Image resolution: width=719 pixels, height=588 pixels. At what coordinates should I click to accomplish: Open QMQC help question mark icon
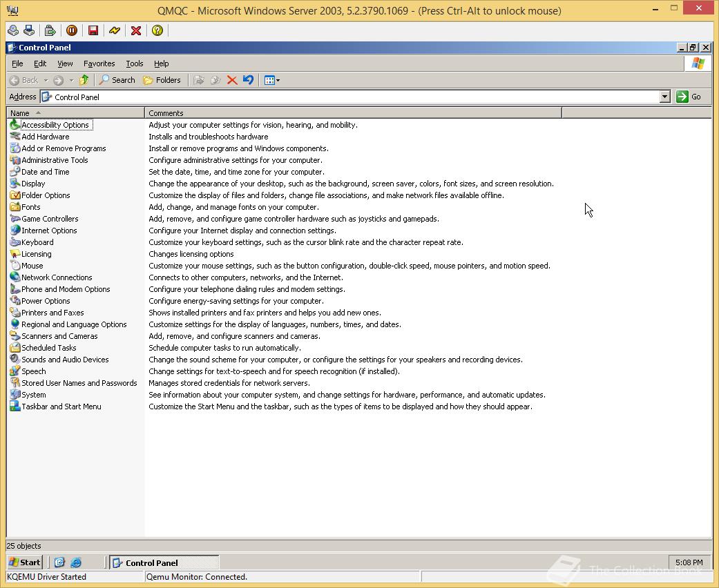pos(157,30)
